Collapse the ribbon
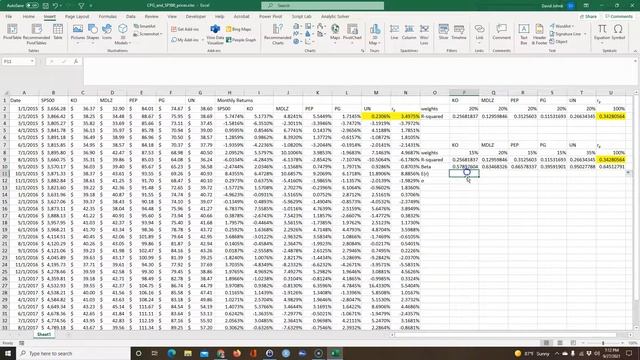The width and height of the screenshot is (640, 360). [x=635, y=51]
